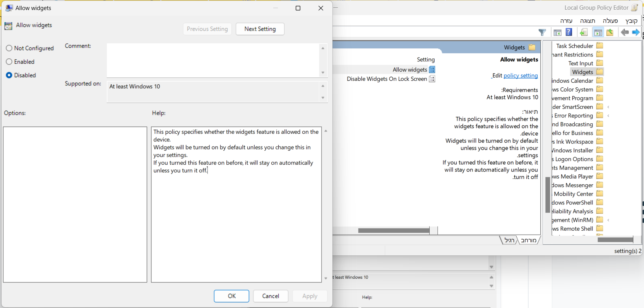
Task: Click the Comment box scroll up arrow
Action: point(323,48)
